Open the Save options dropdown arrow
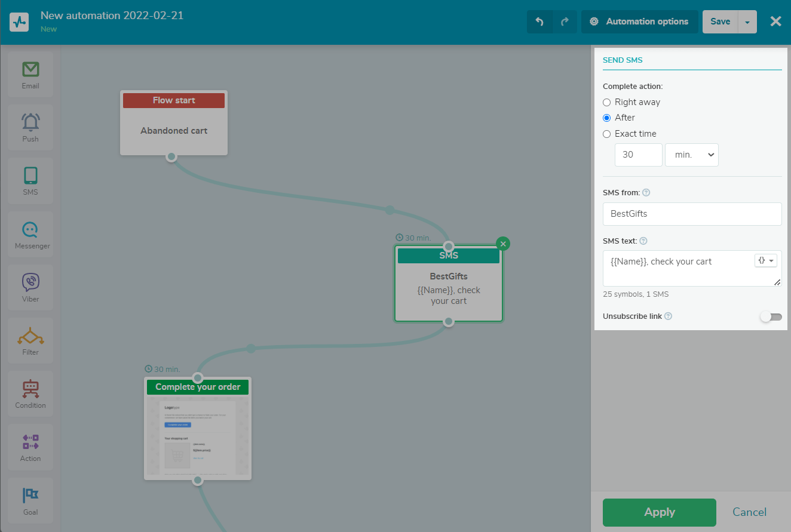 coord(747,21)
